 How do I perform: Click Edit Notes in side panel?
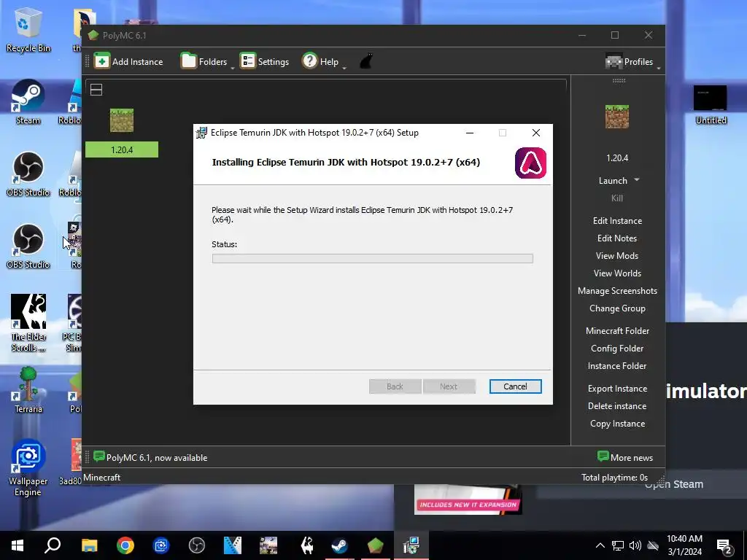click(617, 238)
